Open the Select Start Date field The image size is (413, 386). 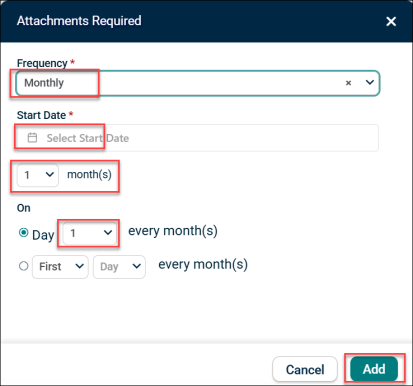coord(197,138)
